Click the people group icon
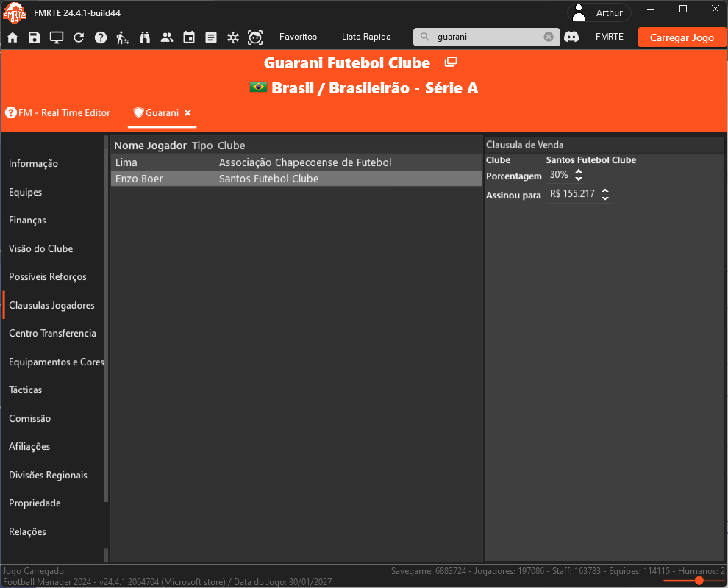This screenshot has height=588, width=728. [x=167, y=37]
